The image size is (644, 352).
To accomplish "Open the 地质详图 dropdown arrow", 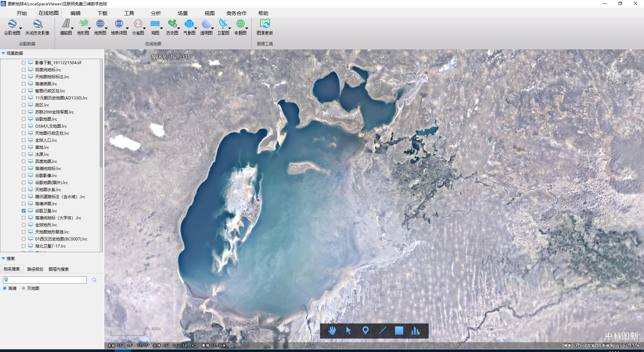I will (x=127, y=28).
